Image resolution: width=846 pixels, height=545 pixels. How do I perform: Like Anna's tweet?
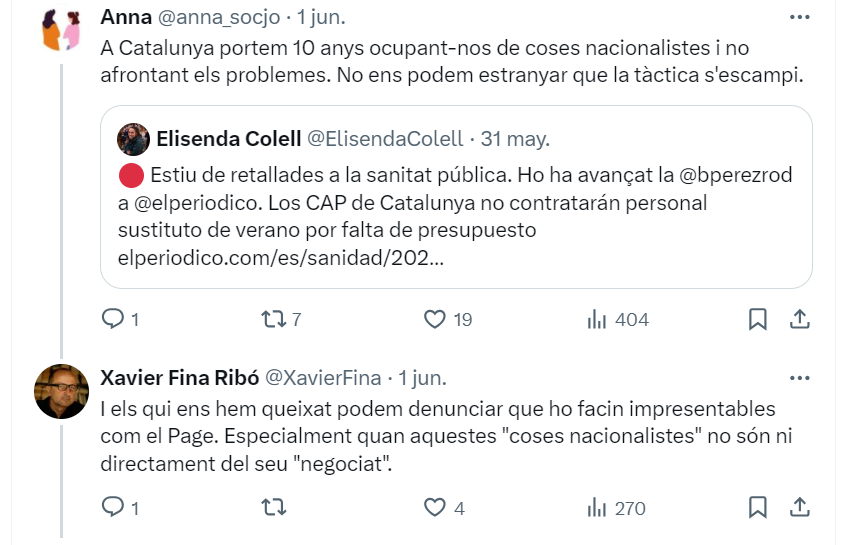(x=434, y=320)
